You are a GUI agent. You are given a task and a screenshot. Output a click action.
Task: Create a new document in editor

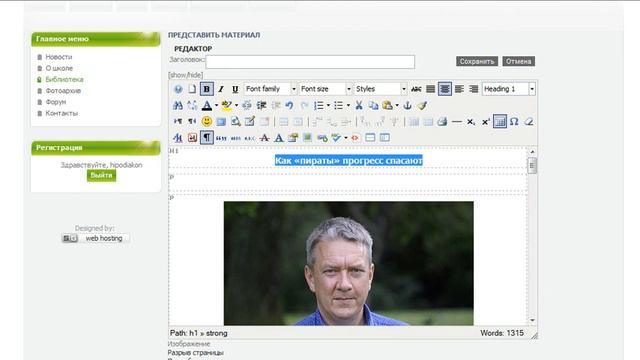click(x=192, y=89)
